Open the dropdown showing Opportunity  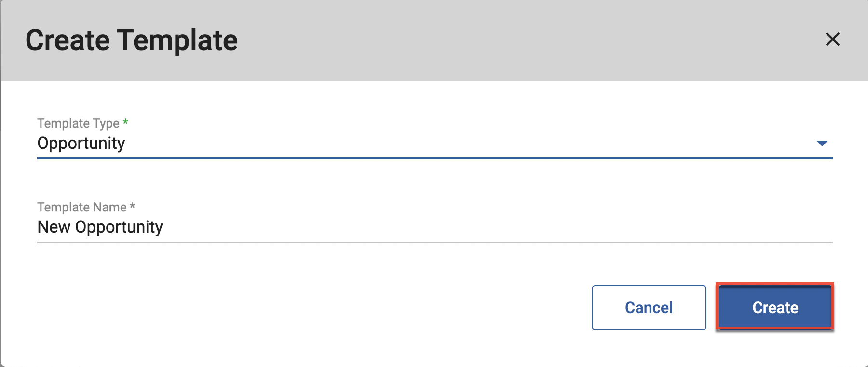(434, 144)
